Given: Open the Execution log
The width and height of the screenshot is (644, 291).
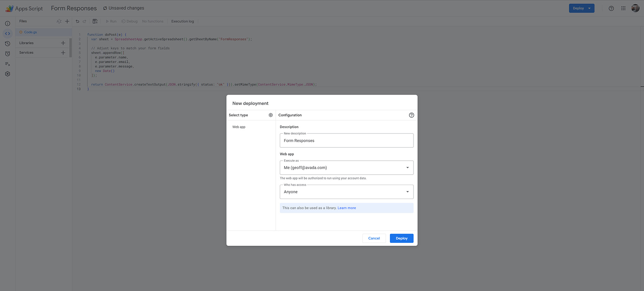Looking at the screenshot, I should point(182,21).
